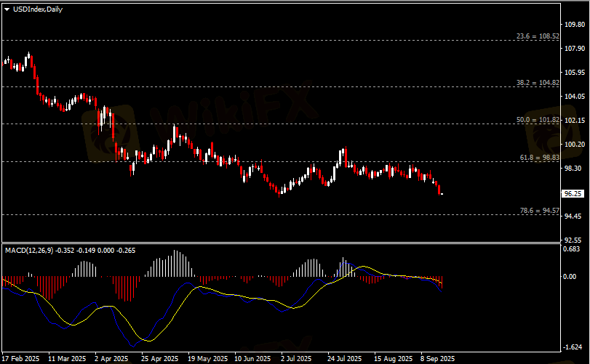Click the 104.05 price scale value
The height and width of the screenshot is (364, 590).
tap(575, 97)
